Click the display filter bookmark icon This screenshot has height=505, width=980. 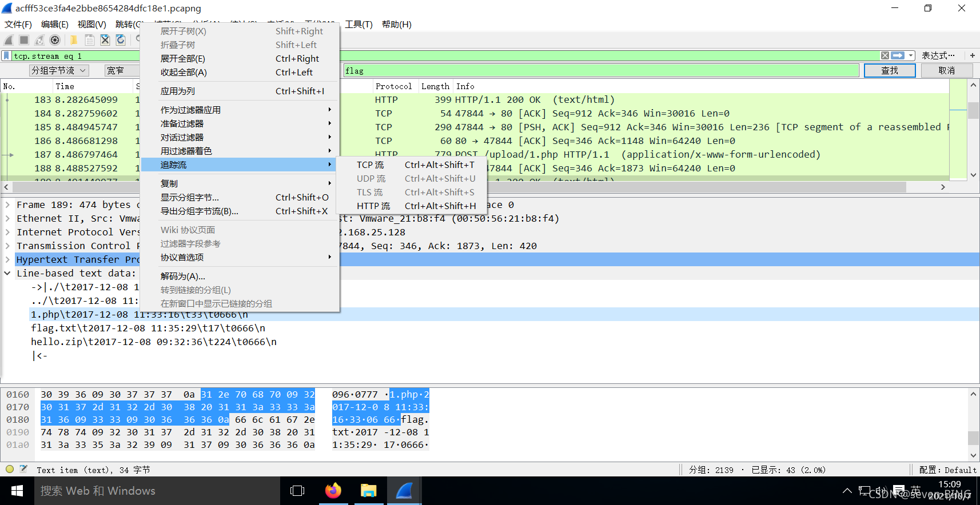click(x=6, y=55)
